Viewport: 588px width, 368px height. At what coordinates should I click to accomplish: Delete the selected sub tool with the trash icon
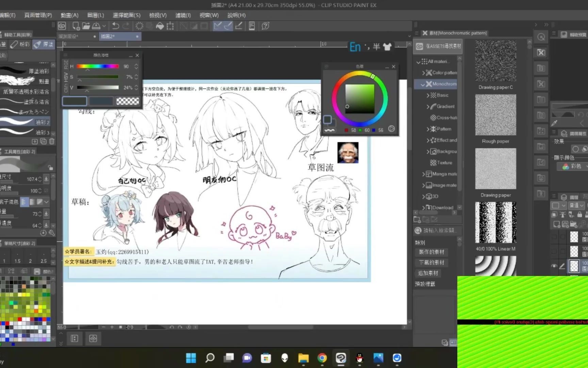click(52, 141)
